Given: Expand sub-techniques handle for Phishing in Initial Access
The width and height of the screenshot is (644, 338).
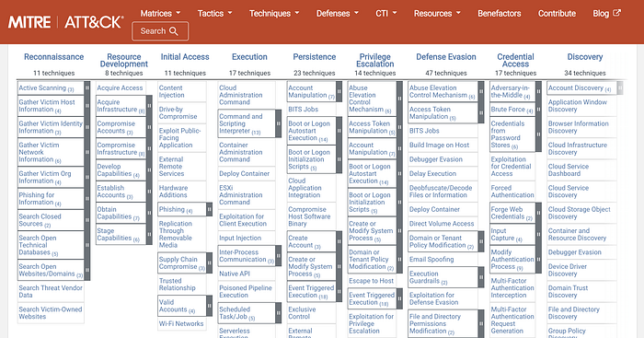Looking at the screenshot, I should click(x=210, y=209).
